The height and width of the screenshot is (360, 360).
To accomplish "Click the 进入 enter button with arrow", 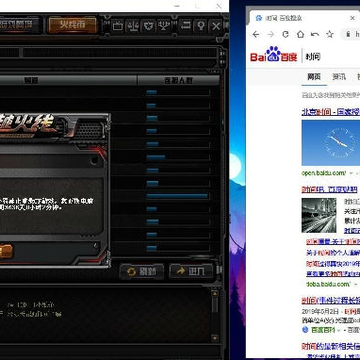I will pyautogui.click(x=191, y=271).
